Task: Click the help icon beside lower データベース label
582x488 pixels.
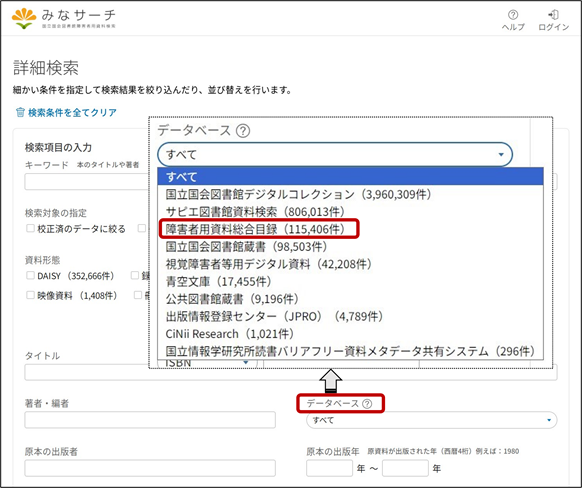Action: tap(367, 404)
